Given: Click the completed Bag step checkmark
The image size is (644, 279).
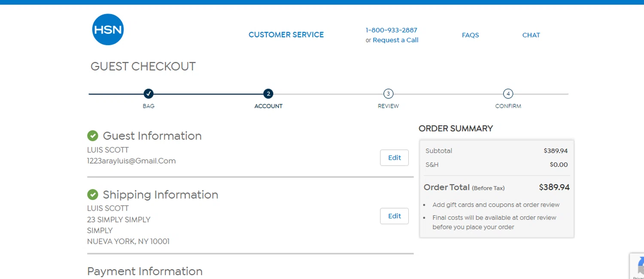Looking at the screenshot, I should 149,94.
